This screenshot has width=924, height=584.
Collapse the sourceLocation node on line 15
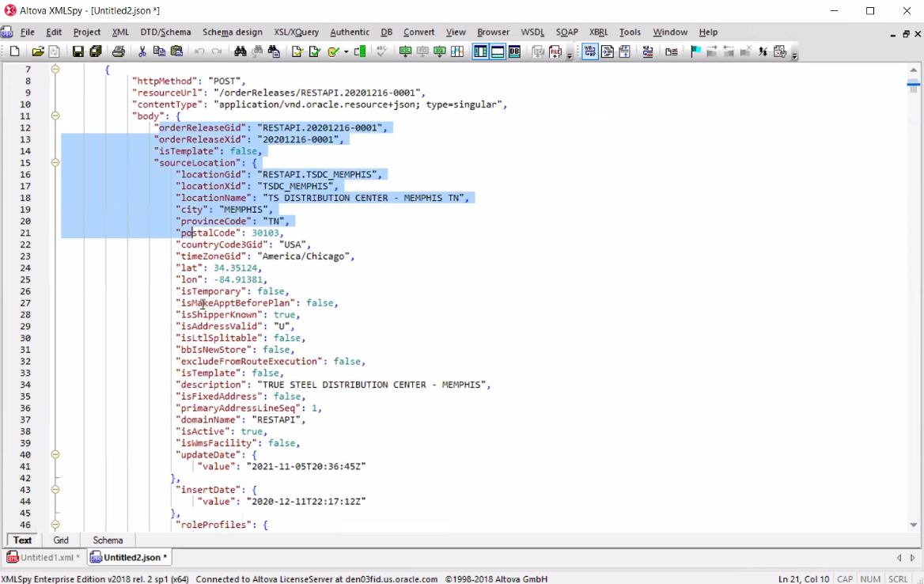(55, 163)
